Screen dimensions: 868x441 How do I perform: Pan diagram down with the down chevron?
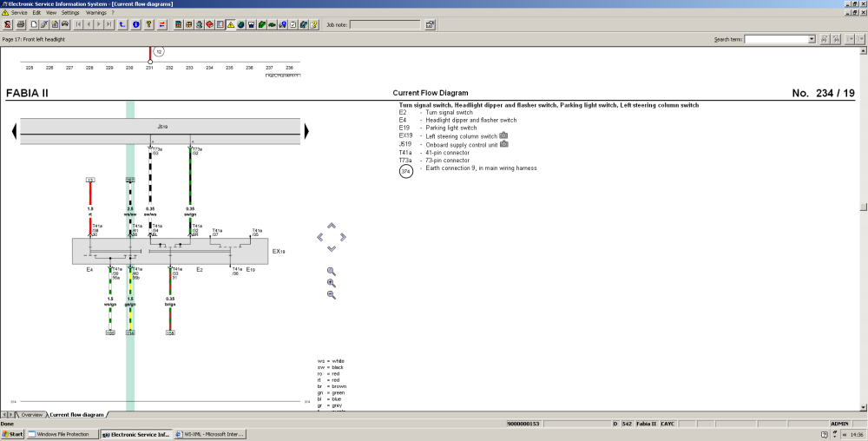331,249
